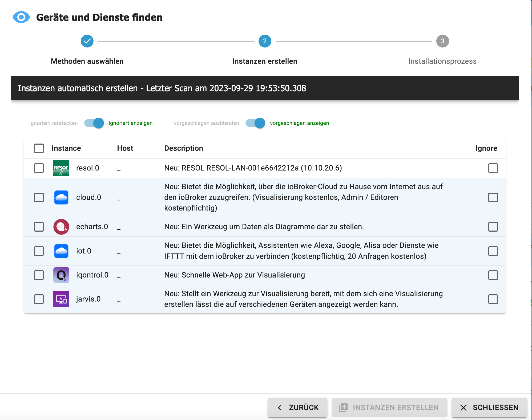Click the Ignore column header
Viewport: 532px width, 420px height.
(x=486, y=148)
